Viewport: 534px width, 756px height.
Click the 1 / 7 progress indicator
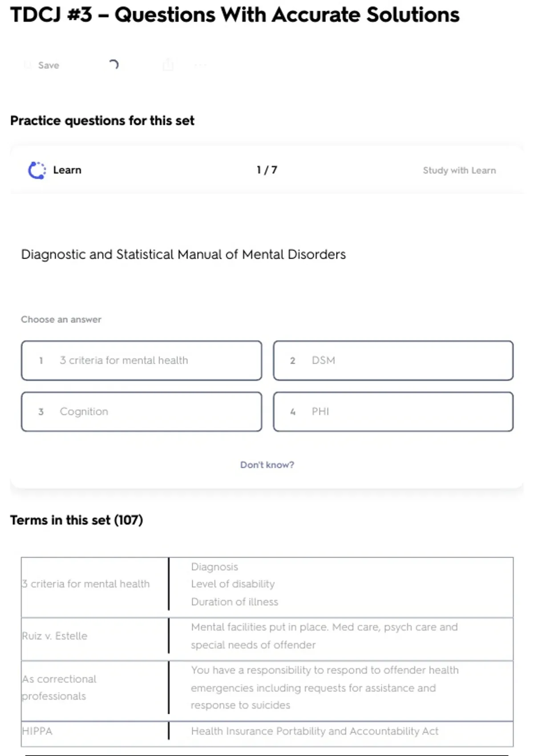pyautogui.click(x=267, y=170)
